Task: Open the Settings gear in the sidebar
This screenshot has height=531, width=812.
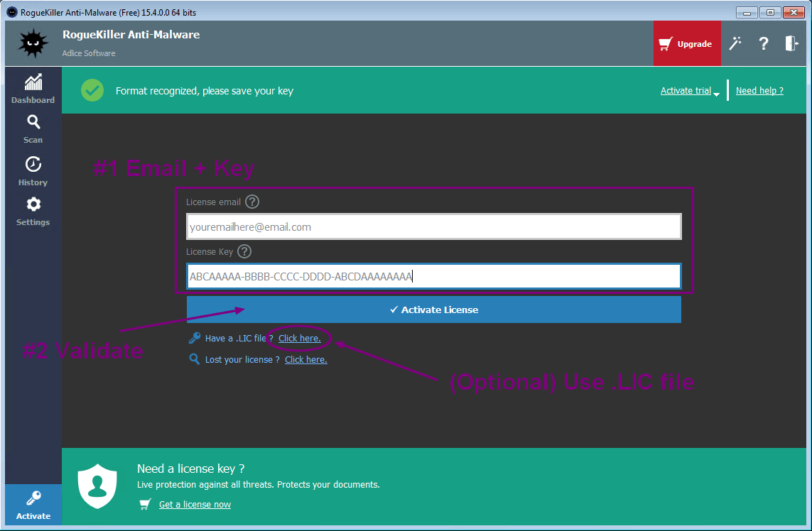Action: (33, 211)
